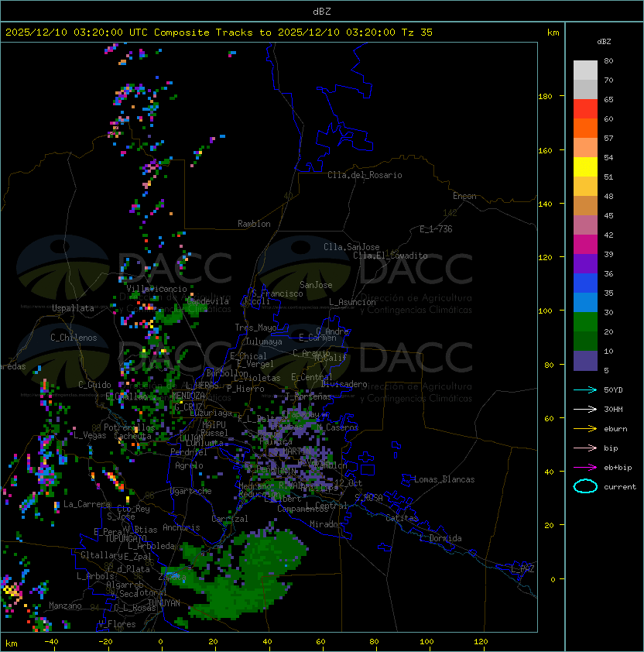Click the 160 km tick label
Image resolution: width=644 pixels, height=652 pixels.
coord(545,150)
